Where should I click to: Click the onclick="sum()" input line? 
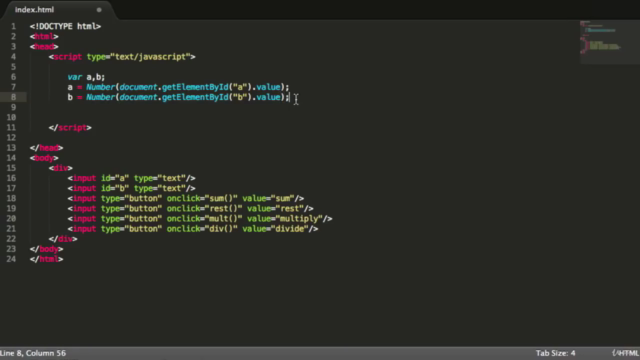(x=186, y=198)
